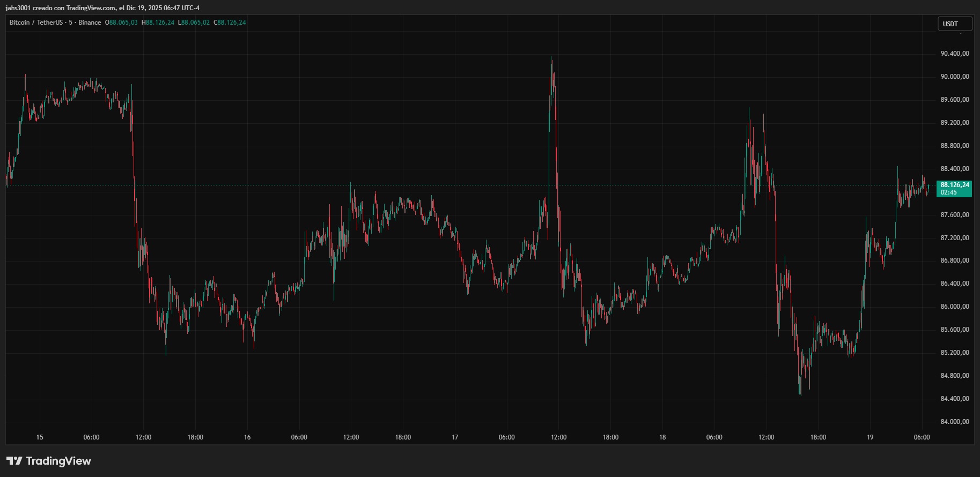
Task: Click the 88.400,00 price axis label
Action: pyautogui.click(x=954, y=169)
